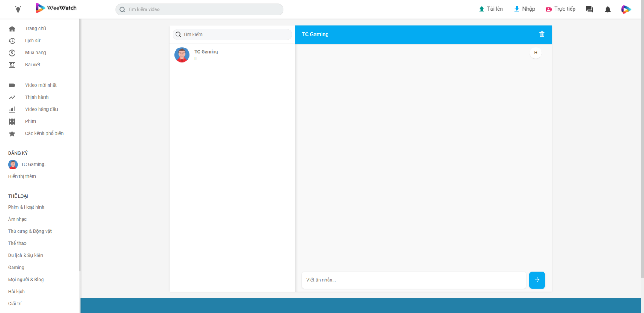Delete the TC Gaming conversation with trash icon

tap(542, 34)
